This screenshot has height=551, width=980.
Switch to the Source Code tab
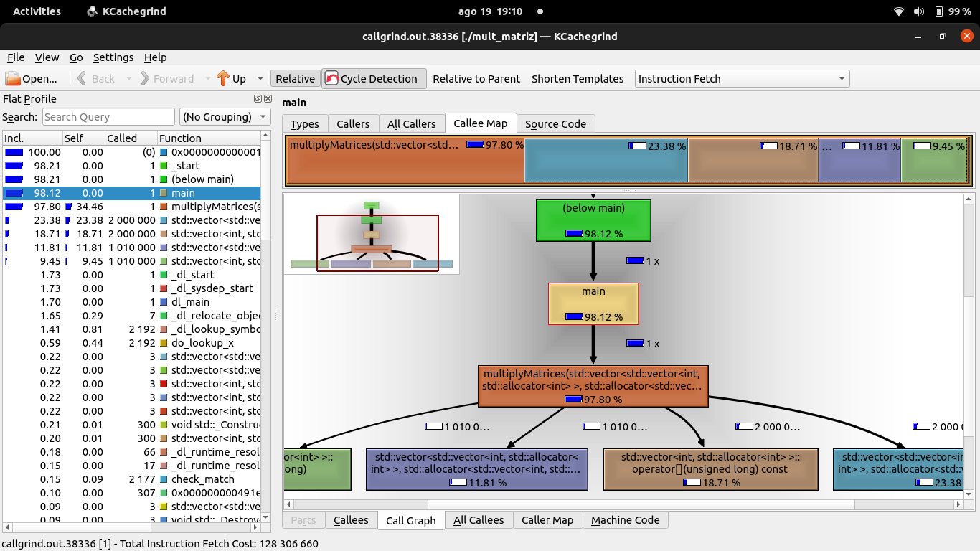pyautogui.click(x=555, y=123)
